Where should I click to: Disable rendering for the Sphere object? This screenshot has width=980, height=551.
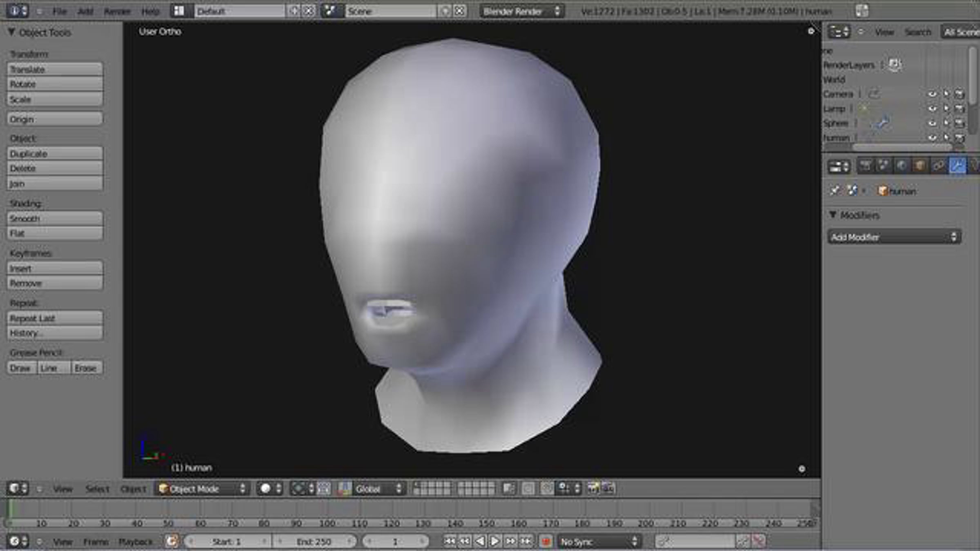[959, 123]
